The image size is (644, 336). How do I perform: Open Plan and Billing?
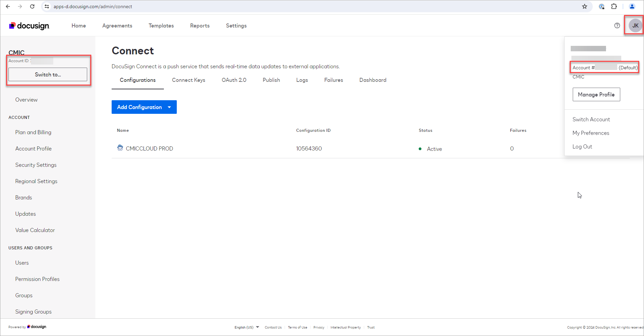[33, 132]
